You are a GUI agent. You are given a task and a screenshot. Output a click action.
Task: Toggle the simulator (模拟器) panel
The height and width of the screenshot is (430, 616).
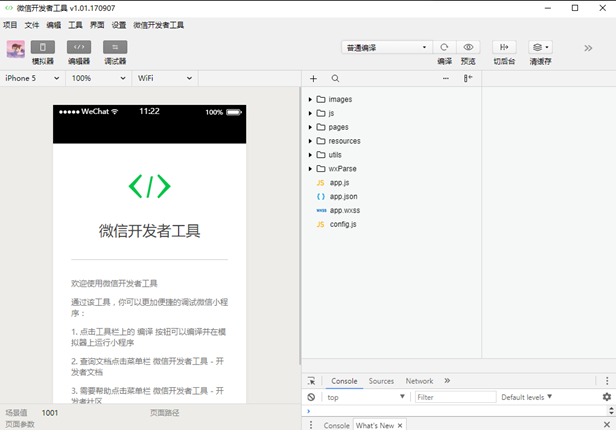[43, 47]
